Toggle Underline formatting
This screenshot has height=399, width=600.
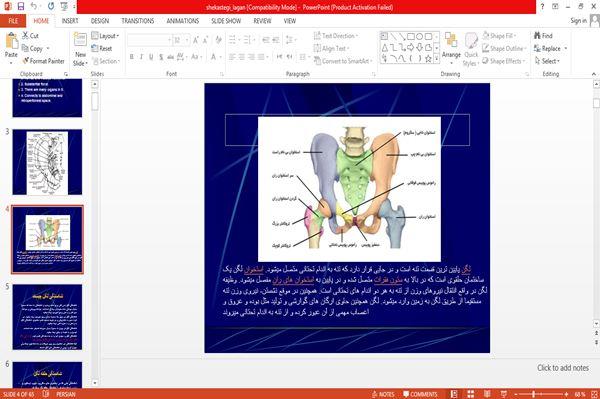(151, 57)
